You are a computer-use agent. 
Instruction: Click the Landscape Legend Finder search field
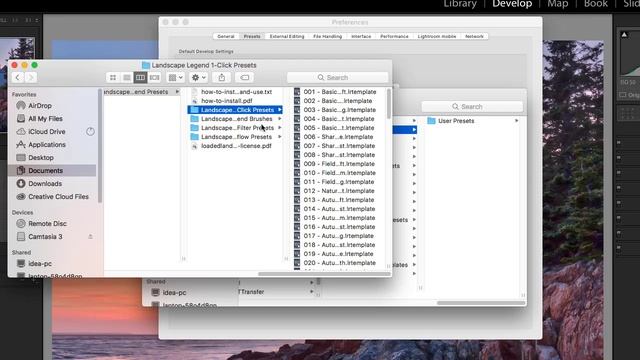(337, 78)
